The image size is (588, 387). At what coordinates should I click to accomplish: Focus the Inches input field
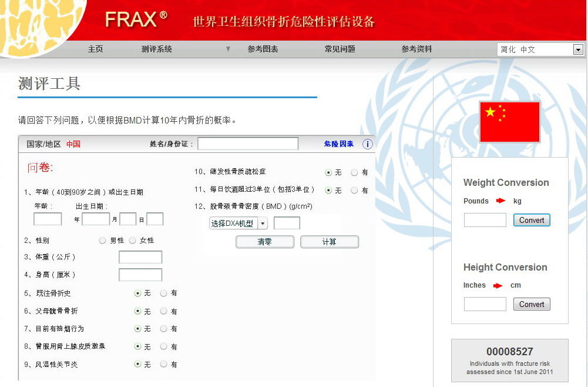(485, 304)
